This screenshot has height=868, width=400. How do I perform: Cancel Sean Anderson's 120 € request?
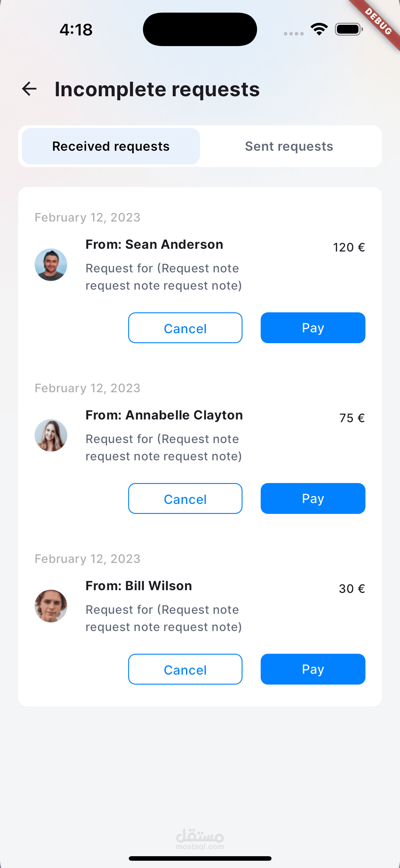pyautogui.click(x=185, y=328)
